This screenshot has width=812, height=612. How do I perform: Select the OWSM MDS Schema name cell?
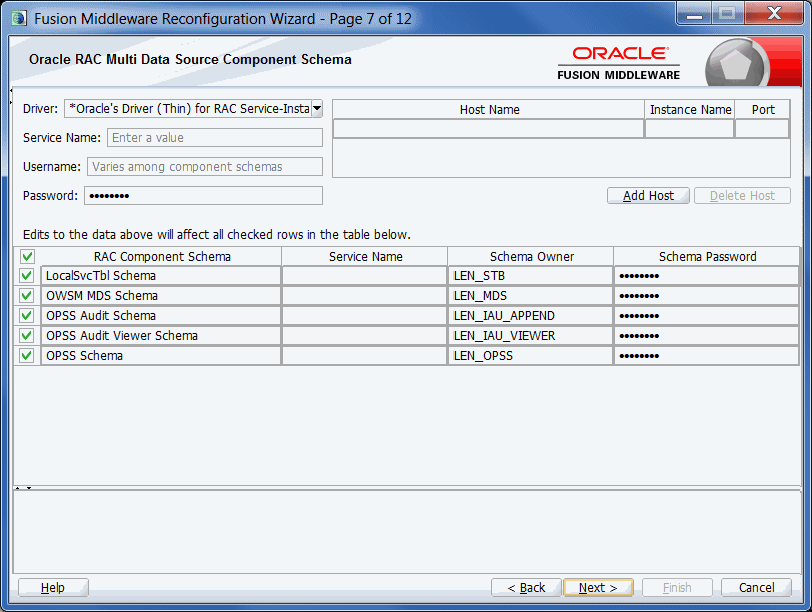pyautogui.click(x=161, y=296)
